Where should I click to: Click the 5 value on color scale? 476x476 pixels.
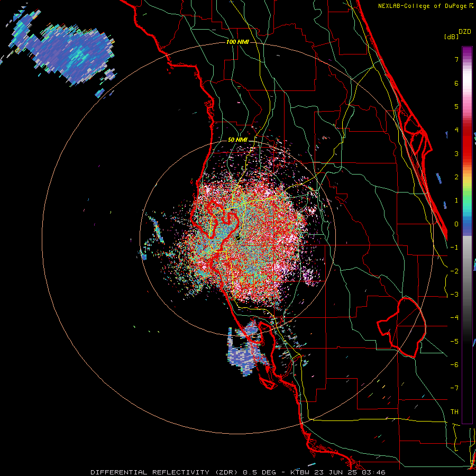click(456, 106)
